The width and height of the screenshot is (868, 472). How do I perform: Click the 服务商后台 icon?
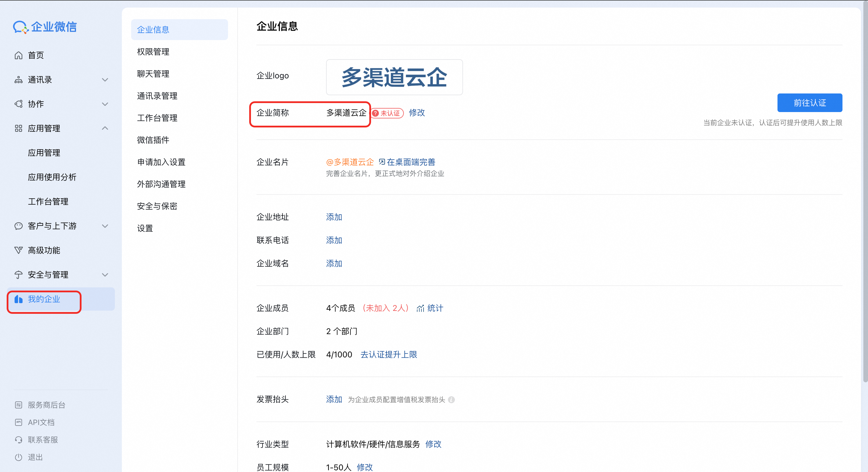coord(19,405)
